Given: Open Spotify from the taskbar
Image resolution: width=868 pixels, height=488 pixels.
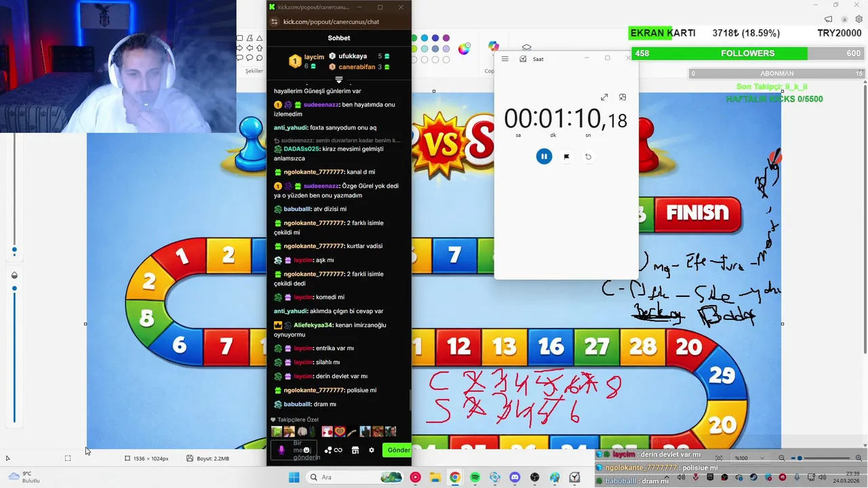Looking at the screenshot, I should pos(475,477).
